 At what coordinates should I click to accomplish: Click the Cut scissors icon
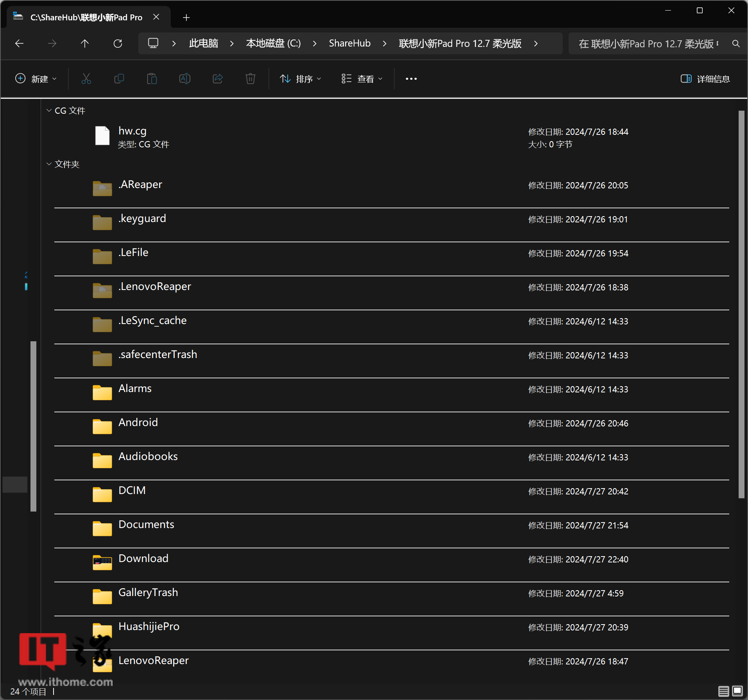click(86, 79)
